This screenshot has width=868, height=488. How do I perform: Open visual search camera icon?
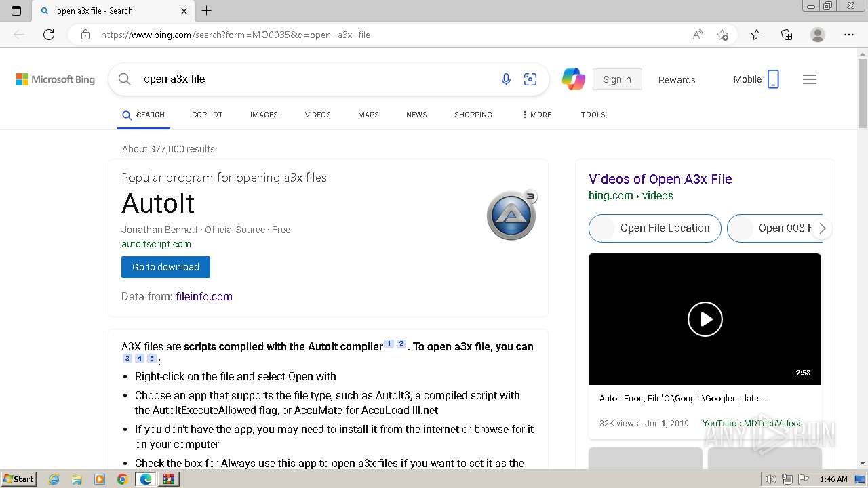(530, 79)
